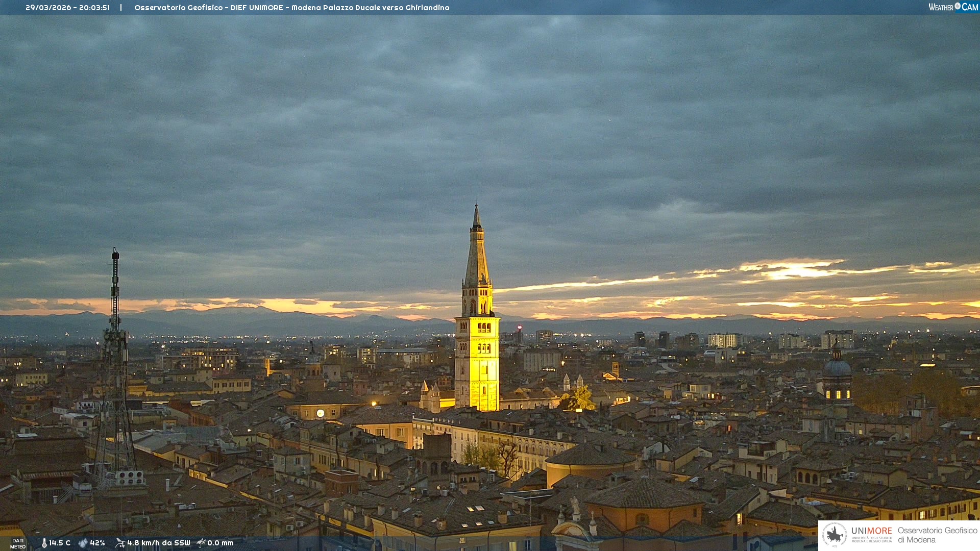
Task: Click the 0.0 mm rainfall value
Action: click(x=220, y=543)
